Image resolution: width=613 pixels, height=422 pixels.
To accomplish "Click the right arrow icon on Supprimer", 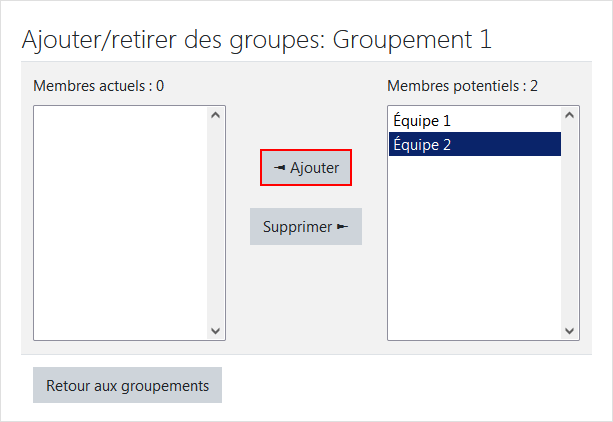I will point(343,227).
